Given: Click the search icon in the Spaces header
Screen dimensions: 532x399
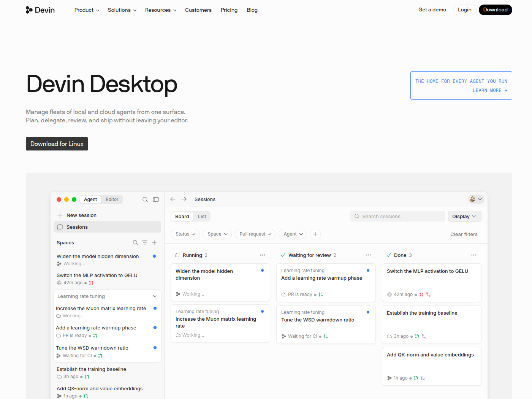Looking at the screenshot, I should [x=135, y=242].
